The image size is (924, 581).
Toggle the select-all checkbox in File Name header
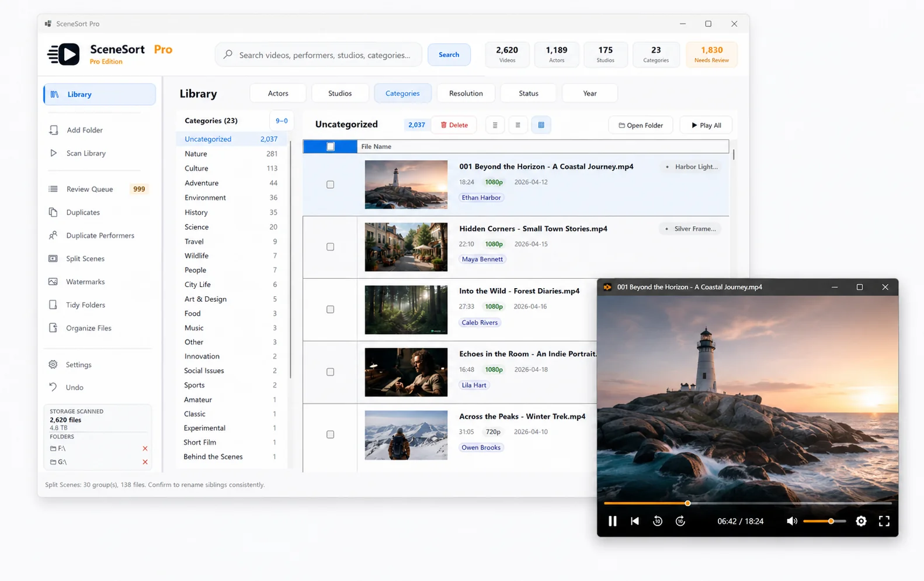point(331,147)
